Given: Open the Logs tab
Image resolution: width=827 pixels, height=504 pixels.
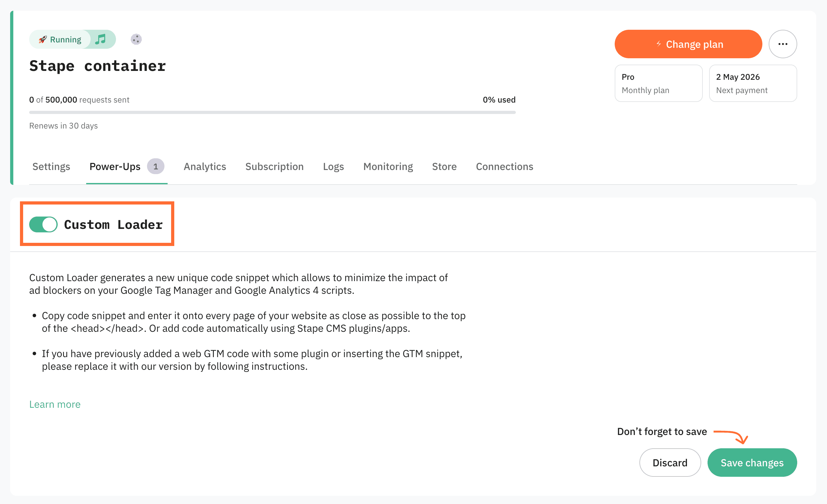Looking at the screenshot, I should [333, 166].
